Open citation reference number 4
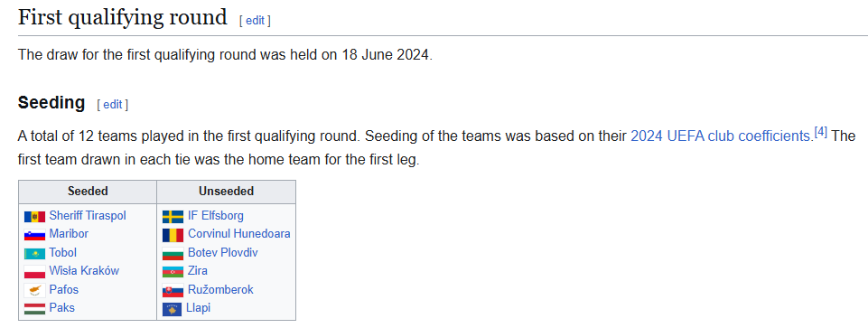868x328 pixels. [x=820, y=133]
